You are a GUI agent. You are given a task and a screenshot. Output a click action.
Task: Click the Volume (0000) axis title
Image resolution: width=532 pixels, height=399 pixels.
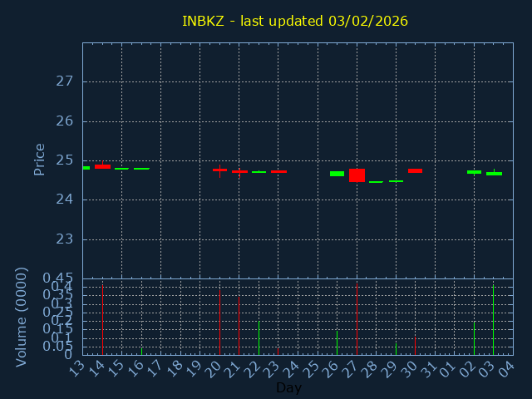click(x=22, y=317)
